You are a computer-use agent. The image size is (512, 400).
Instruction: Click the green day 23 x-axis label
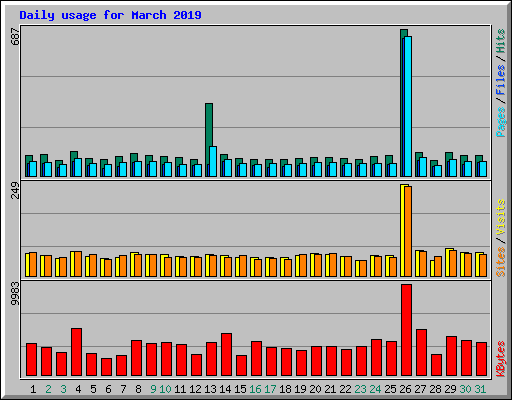360,389
